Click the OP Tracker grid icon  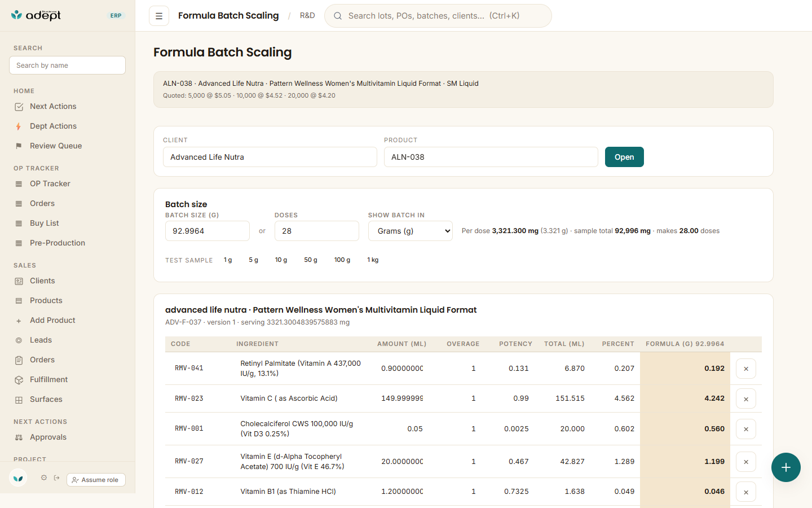[19, 184]
